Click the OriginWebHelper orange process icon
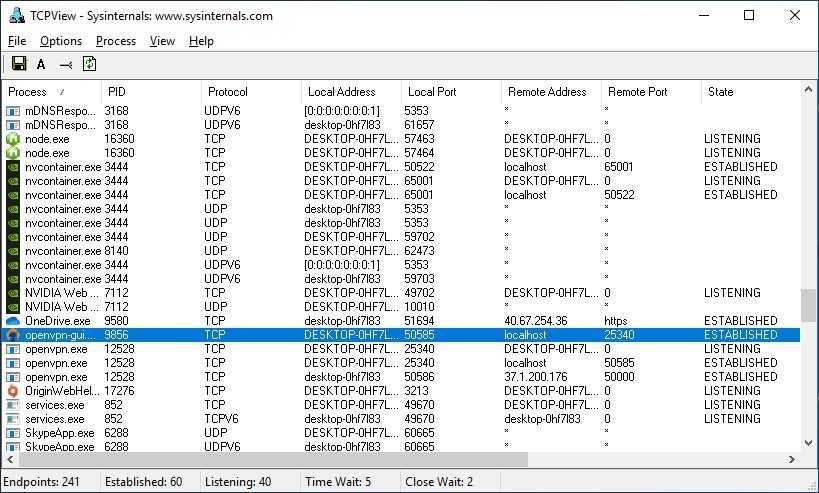819x493 pixels. tap(13, 391)
